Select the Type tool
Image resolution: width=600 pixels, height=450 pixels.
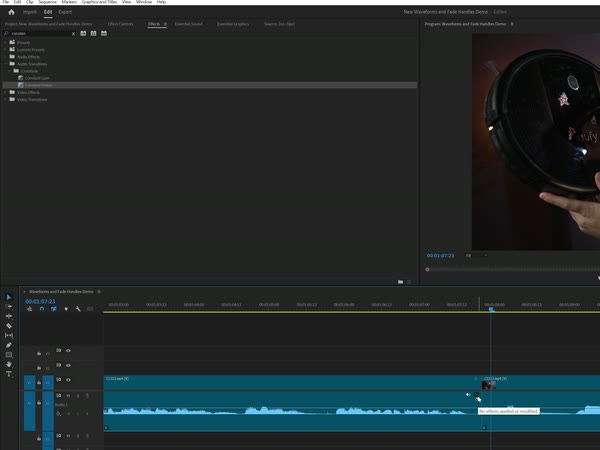(9, 374)
